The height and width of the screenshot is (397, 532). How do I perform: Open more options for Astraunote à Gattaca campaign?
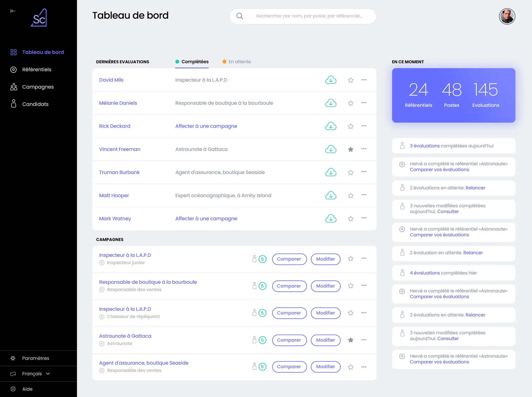pos(364,340)
